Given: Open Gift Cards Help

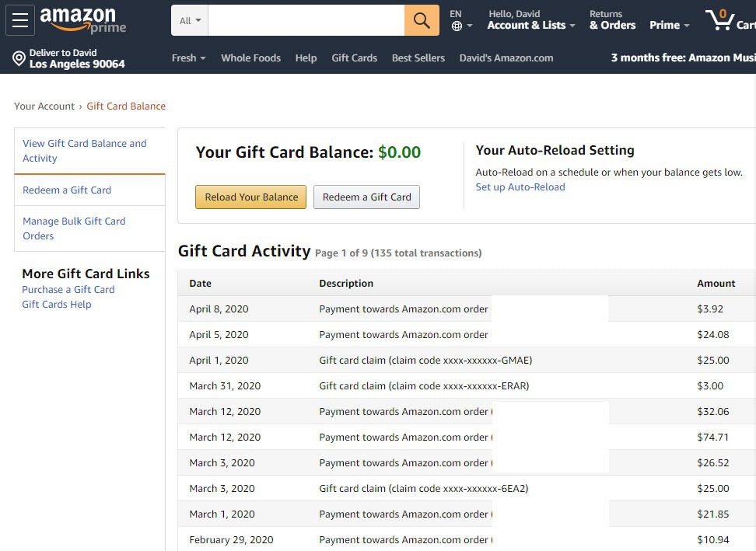Looking at the screenshot, I should pyautogui.click(x=57, y=304).
